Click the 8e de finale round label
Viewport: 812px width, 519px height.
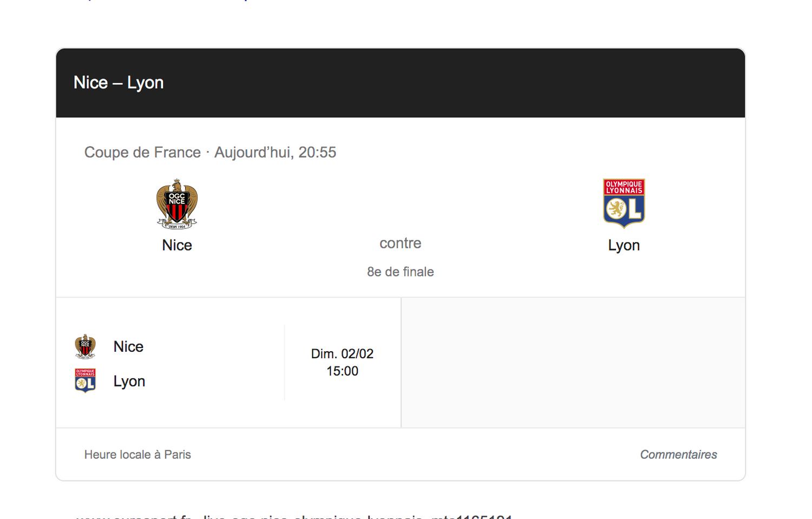(401, 272)
